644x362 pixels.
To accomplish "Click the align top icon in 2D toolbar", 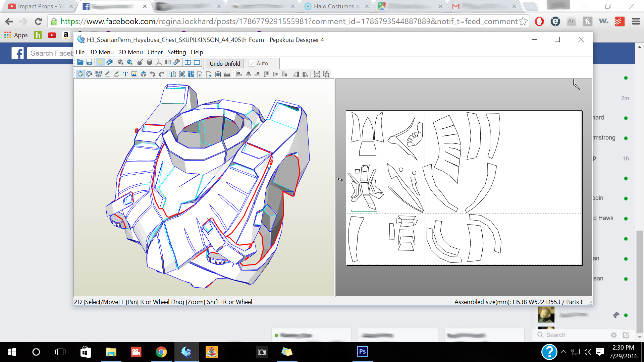I will click(266, 74).
